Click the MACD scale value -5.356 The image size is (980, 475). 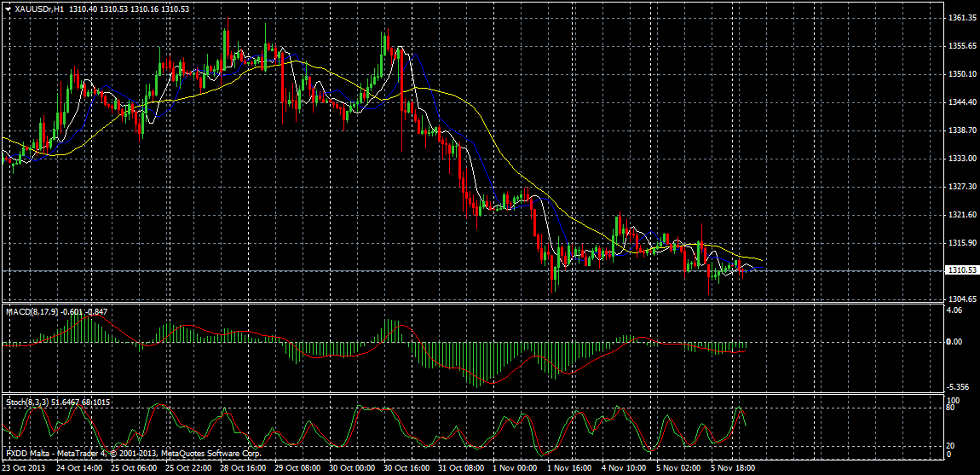pos(958,385)
